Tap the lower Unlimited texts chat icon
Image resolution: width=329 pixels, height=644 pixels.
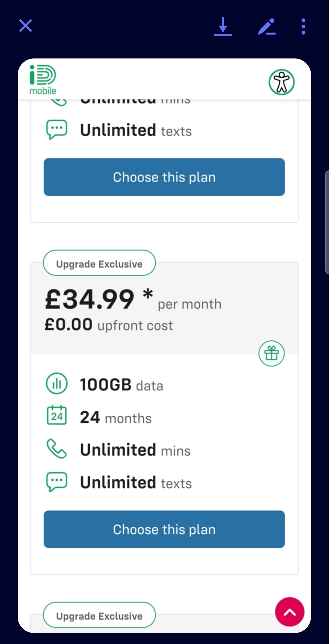point(57,482)
